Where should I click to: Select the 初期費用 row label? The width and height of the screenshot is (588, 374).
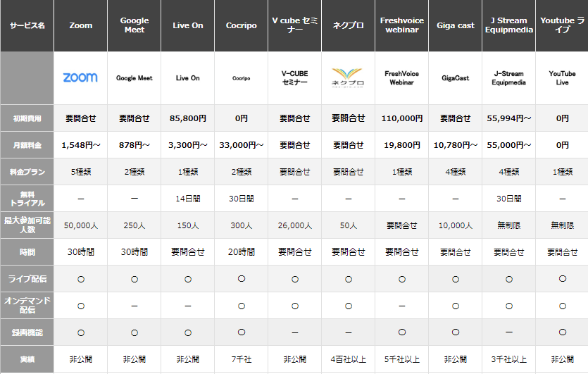(27, 118)
